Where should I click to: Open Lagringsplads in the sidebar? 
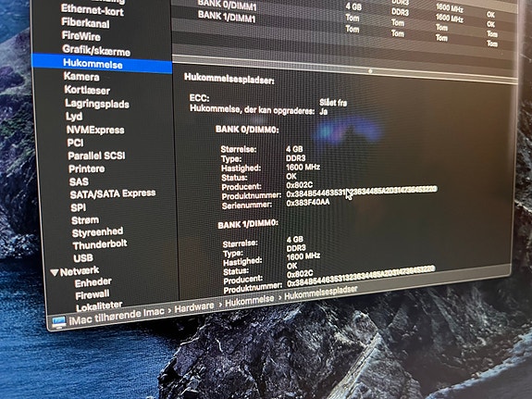97,104
